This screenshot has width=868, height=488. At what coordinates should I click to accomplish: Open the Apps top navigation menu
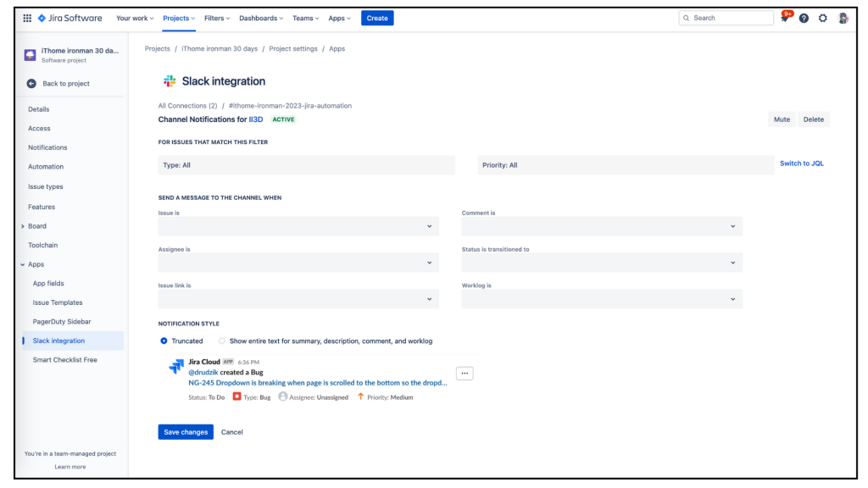339,19
